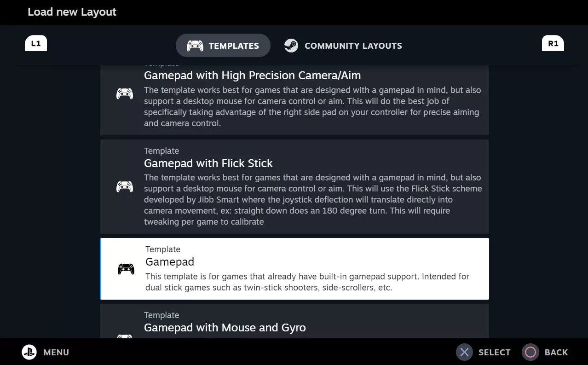Click the MENU label in footer
588x365 pixels.
point(56,353)
